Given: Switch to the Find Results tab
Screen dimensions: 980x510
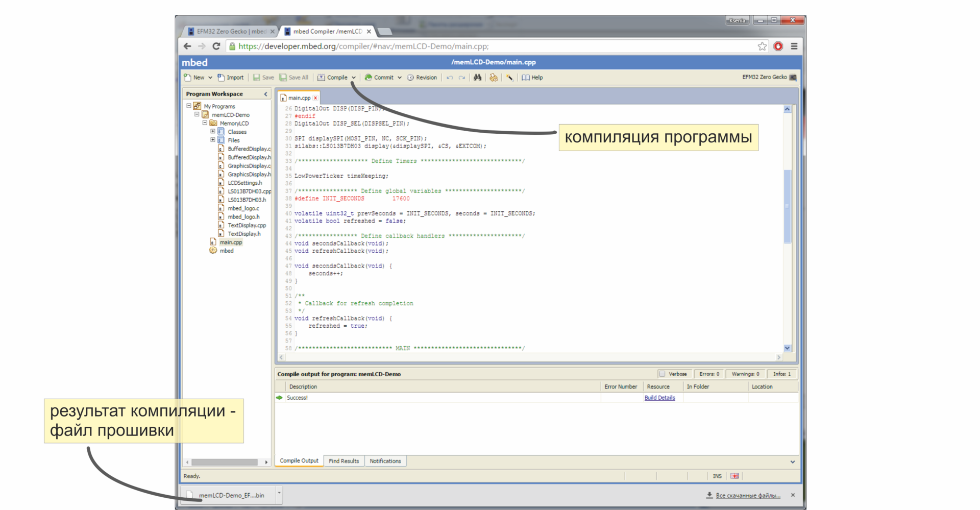Looking at the screenshot, I should (x=344, y=461).
